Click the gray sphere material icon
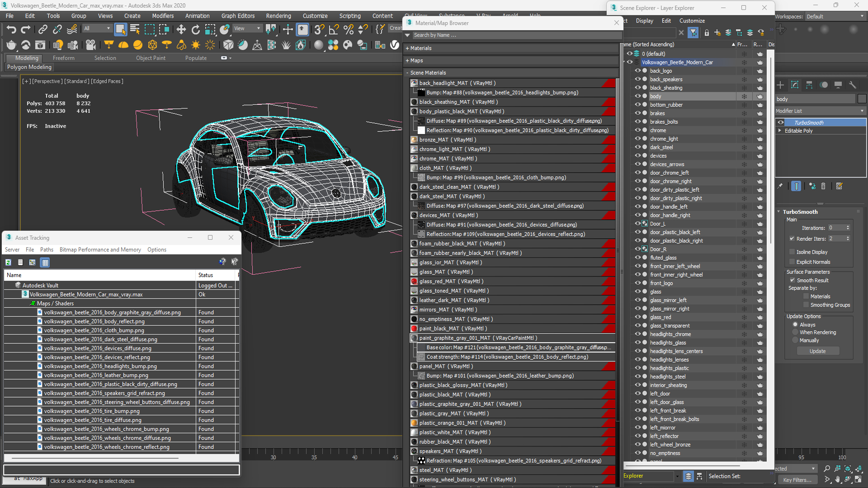 [x=319, y=45]
